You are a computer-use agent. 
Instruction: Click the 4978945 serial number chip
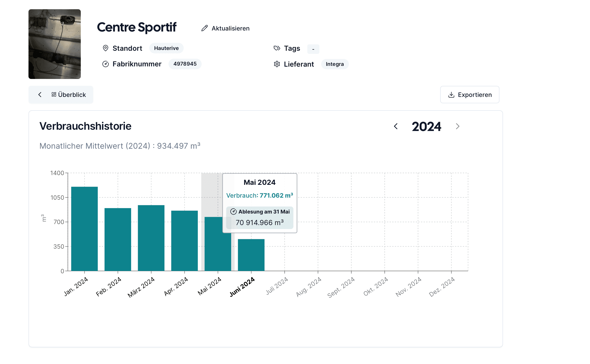pyautogui.click(x=185, y=64)
